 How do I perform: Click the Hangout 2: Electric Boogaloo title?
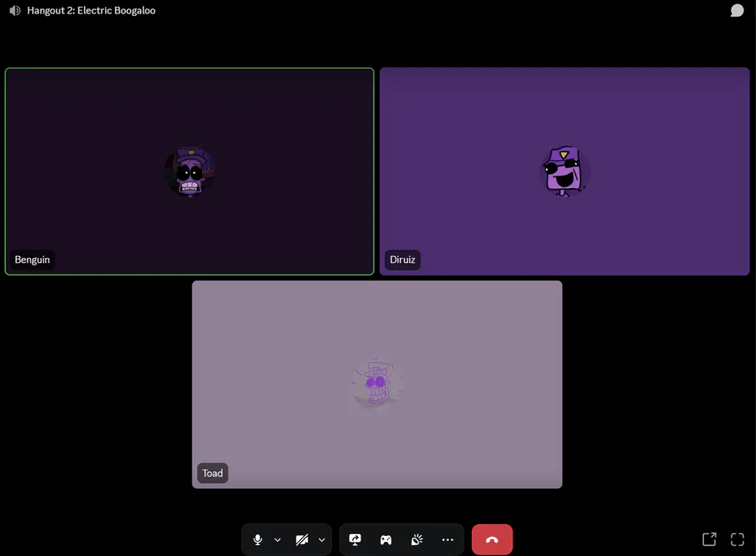coord(91,11)
